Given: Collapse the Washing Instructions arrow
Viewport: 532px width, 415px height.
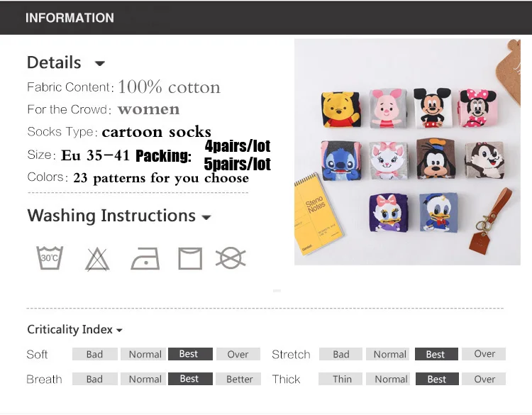Looking at the screenshot, I should click(206, 217).
